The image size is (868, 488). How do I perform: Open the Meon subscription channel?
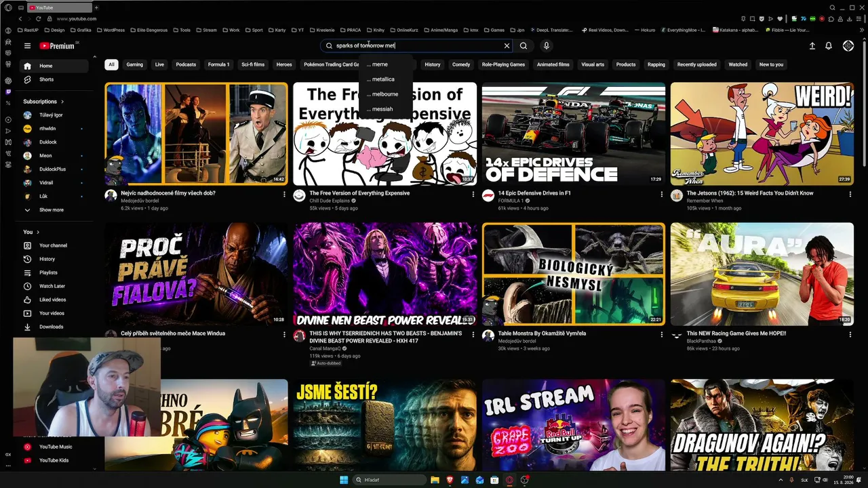[x=54, y=156]
